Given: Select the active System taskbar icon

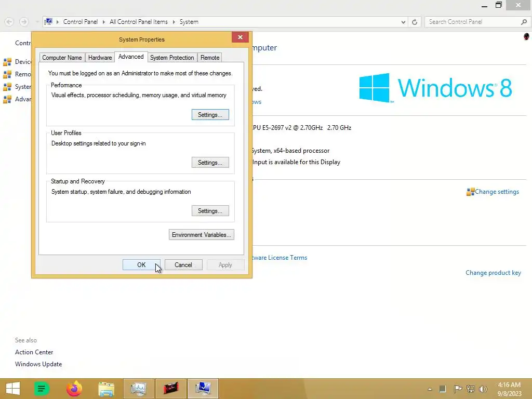Looking at the screenshot, I should [x=203, y=389].
